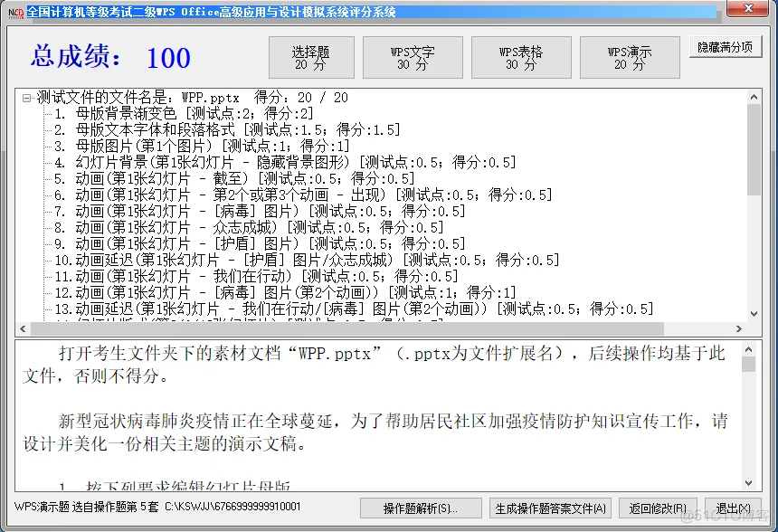778x532 pixels.
Task: Select tree row 12. [病毒] 图片(第2个动画)
Action: click(285, 293)
